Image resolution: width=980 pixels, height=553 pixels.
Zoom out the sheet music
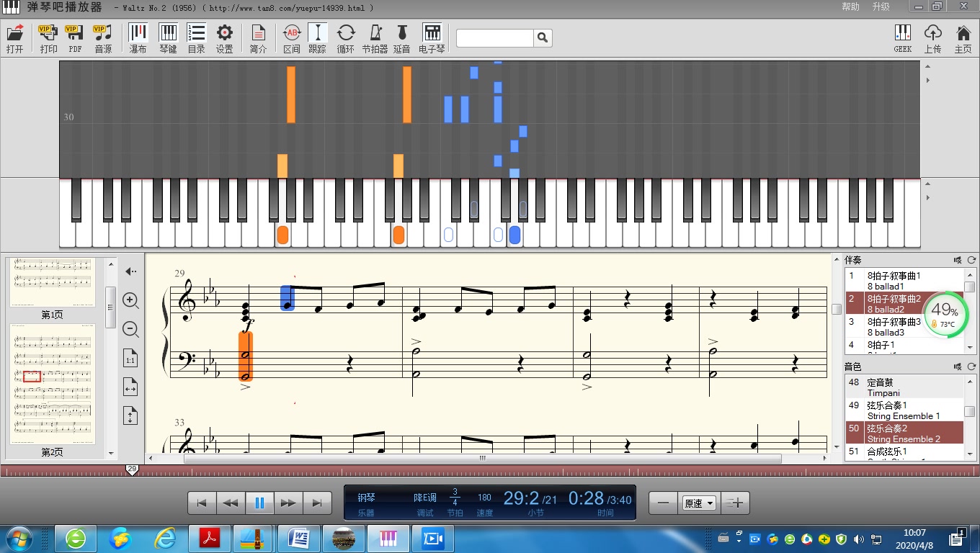pos(130,329)
